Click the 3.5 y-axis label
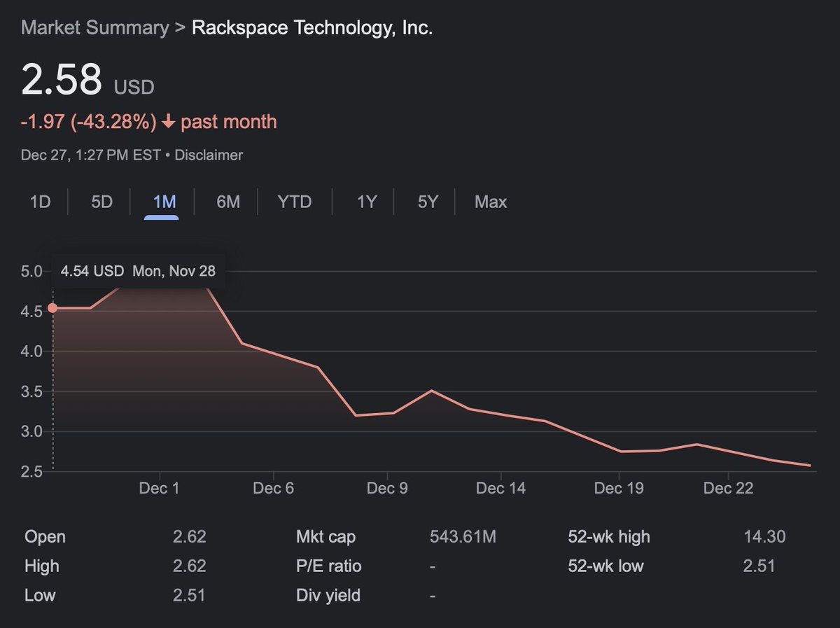 [32, 391]
